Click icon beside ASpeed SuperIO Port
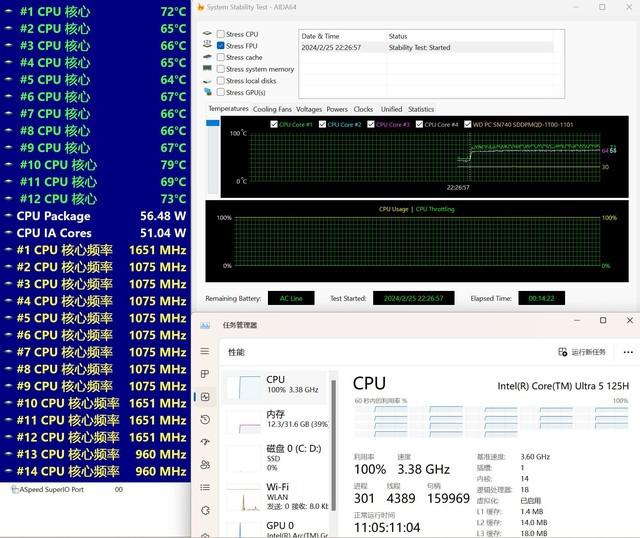The height and width of the screenshot is (538, 640). coord(15,489)
